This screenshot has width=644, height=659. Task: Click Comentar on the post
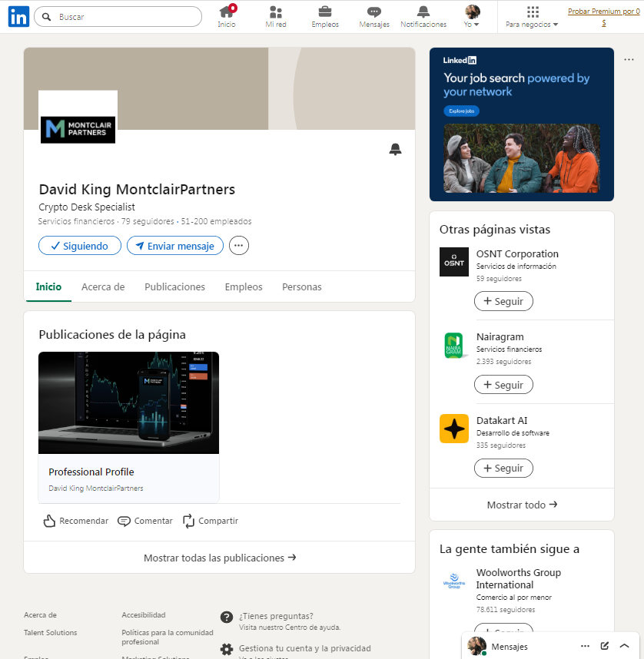pos(145,521)
